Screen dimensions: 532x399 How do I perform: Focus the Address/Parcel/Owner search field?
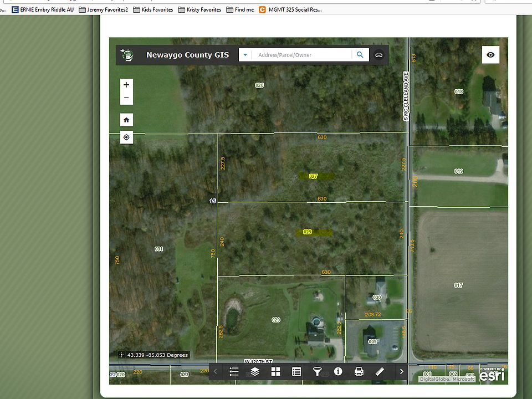tap(301, 55)
